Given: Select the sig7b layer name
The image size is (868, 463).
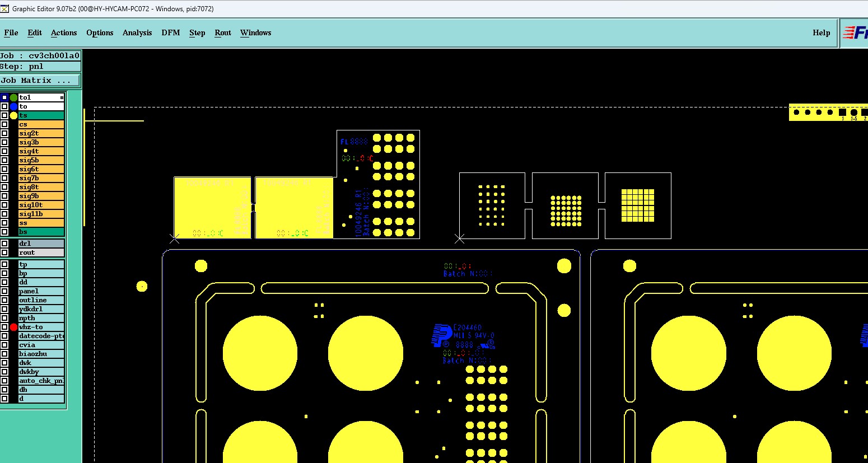Looking at the screenshot, I should [x=41, y=178].
